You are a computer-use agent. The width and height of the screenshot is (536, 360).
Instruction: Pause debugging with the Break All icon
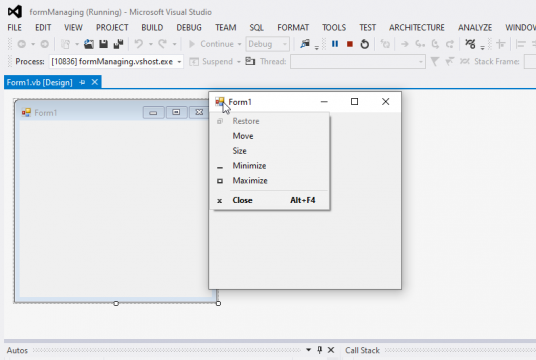point(335,44)
